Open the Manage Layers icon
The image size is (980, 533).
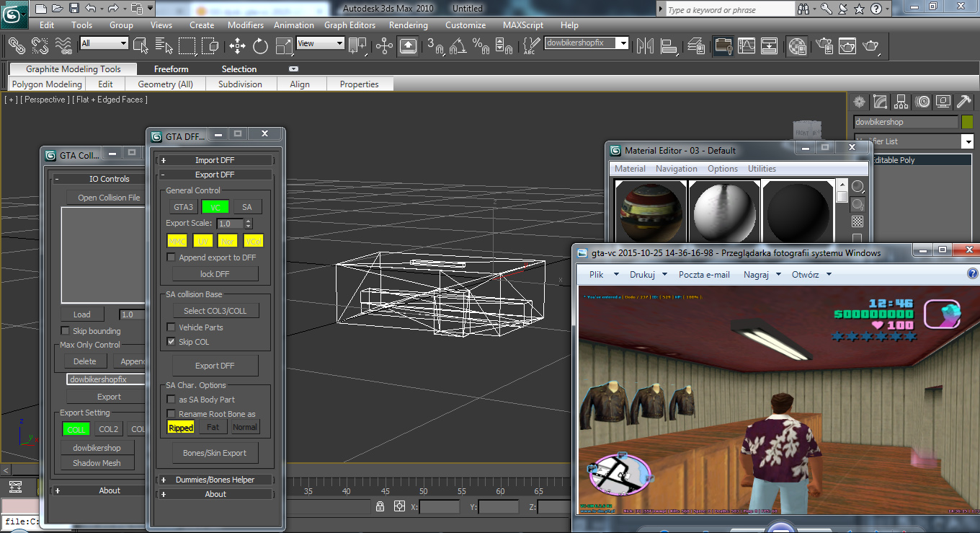pyautogui.click(x=696, y=46)
